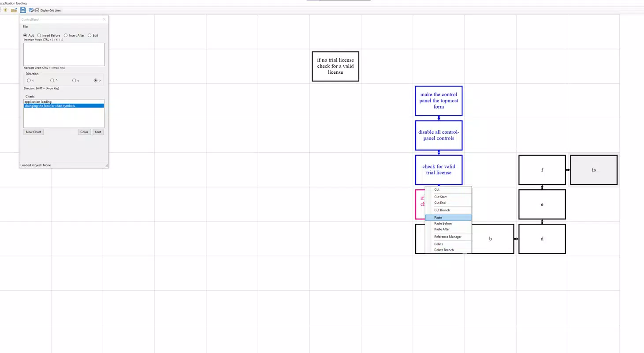Screen dimensions: 644x353
Task: Choose Delete from the context menu
Action: point(448,244)
